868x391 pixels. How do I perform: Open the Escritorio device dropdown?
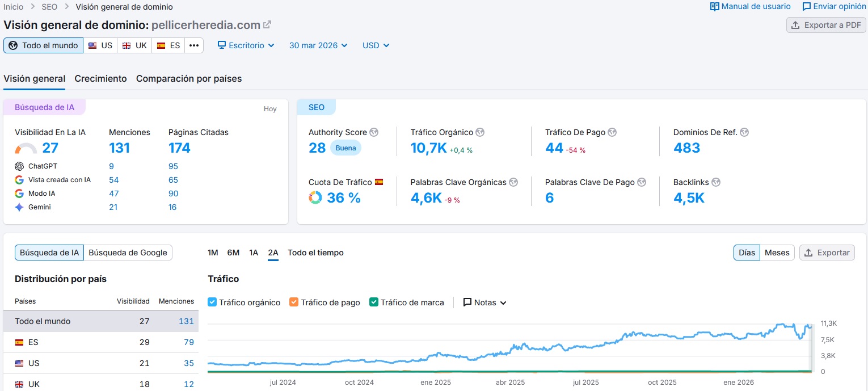click(246, 45)
